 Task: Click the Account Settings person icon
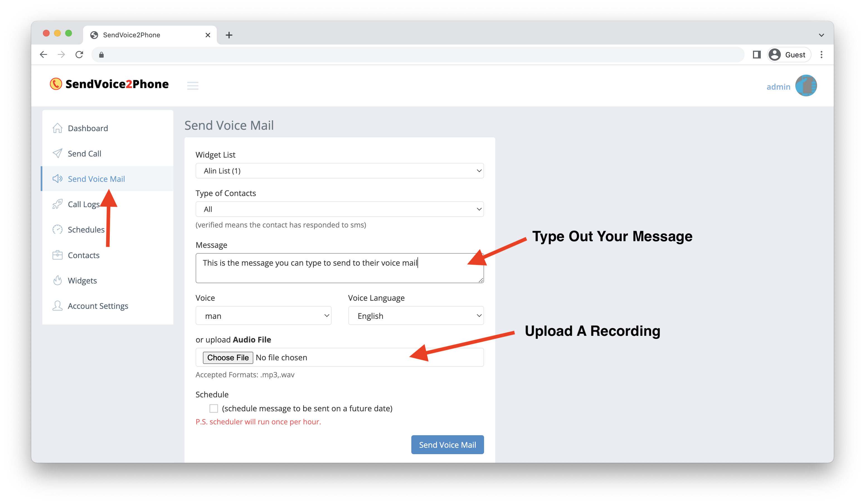[x=57, y=306]
